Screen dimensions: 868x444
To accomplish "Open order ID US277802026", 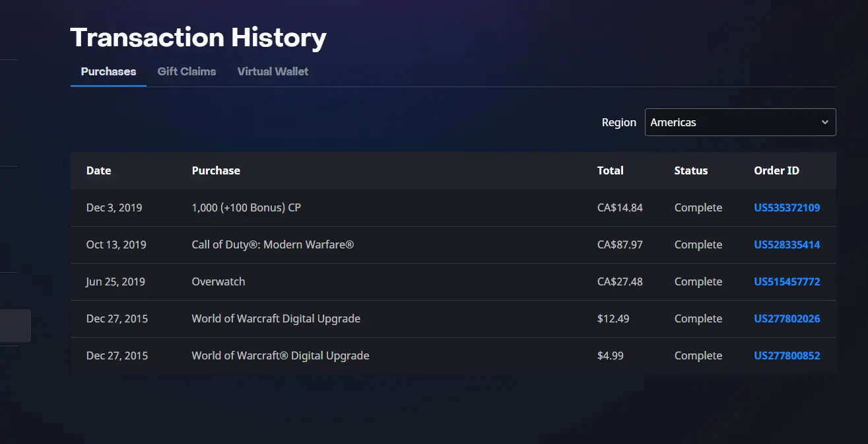I will click(787, 318).
